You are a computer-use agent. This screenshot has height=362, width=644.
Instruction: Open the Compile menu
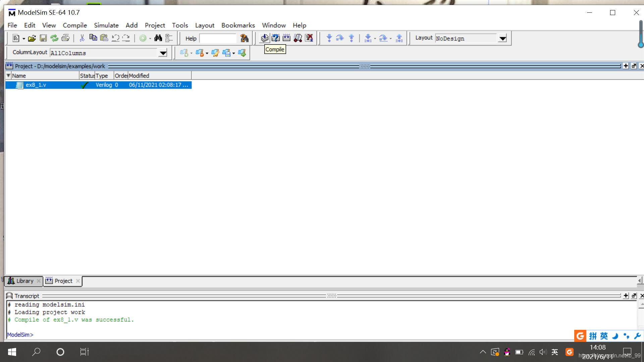point(74,25)
